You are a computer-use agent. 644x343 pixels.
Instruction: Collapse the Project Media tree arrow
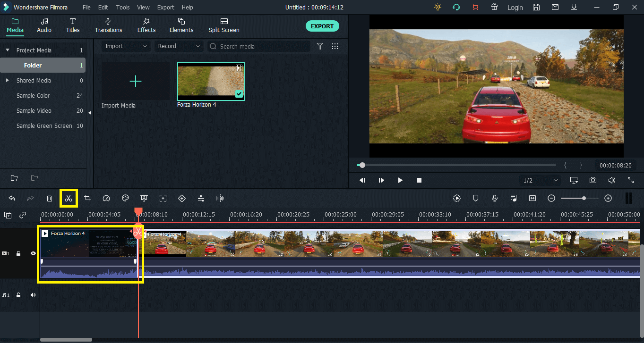coord(8,50)
